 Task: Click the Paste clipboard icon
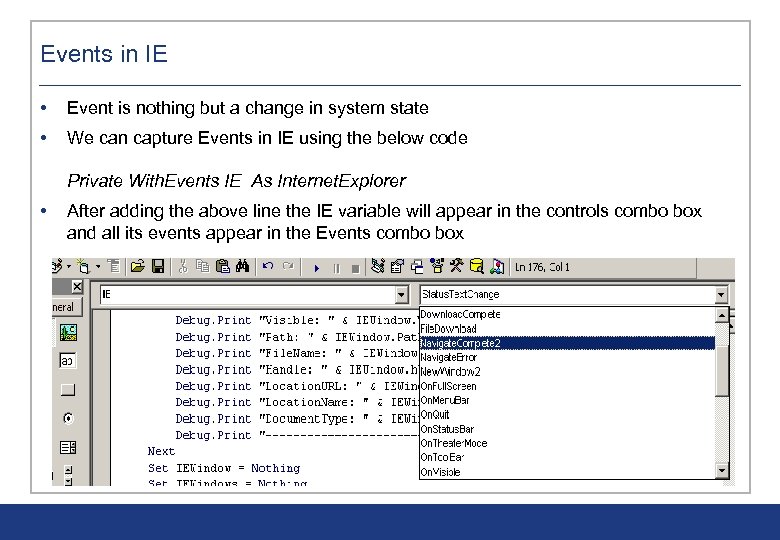[223, 267]
